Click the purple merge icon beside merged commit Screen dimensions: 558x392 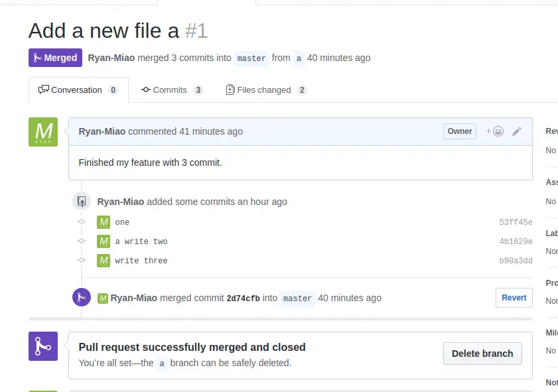pyautogui.click(x=81, y=297)
